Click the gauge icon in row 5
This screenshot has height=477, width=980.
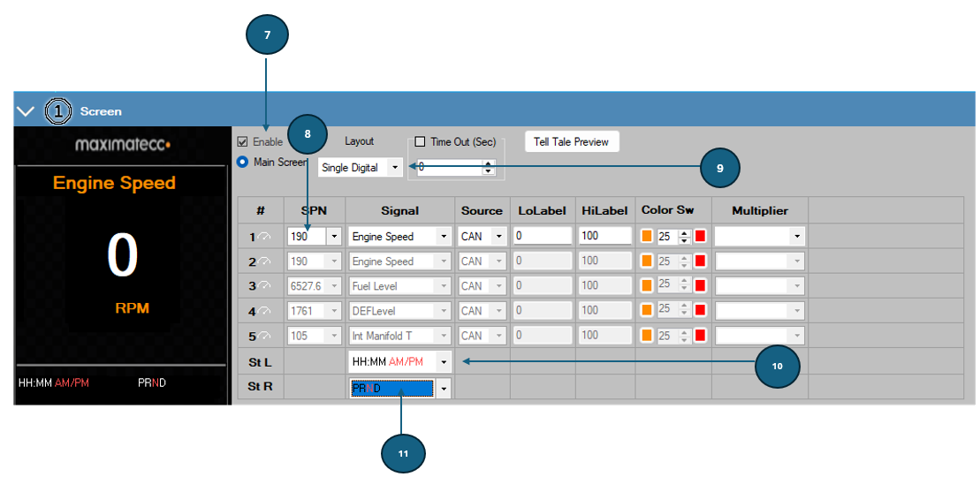click(x=264, y=336)
